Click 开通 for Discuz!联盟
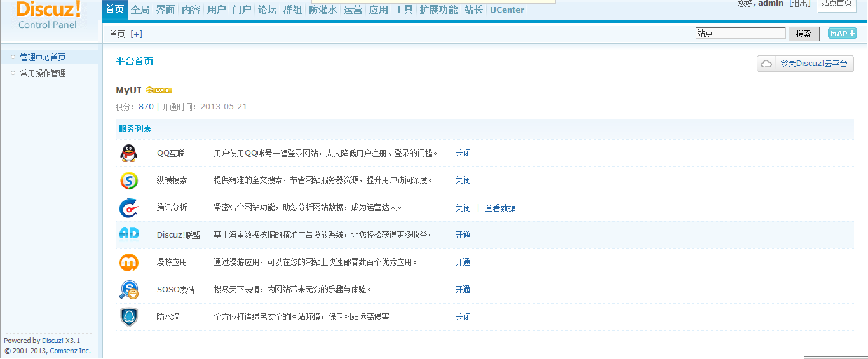Screen dimensions: 868x359 pyautogui.click(x=463, y=234)
